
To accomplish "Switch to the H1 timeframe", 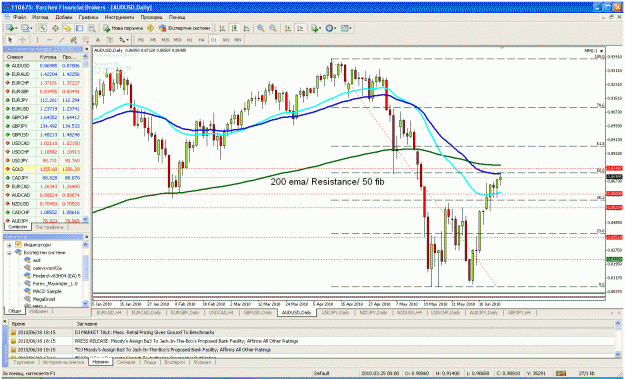I will click(189, 40).
